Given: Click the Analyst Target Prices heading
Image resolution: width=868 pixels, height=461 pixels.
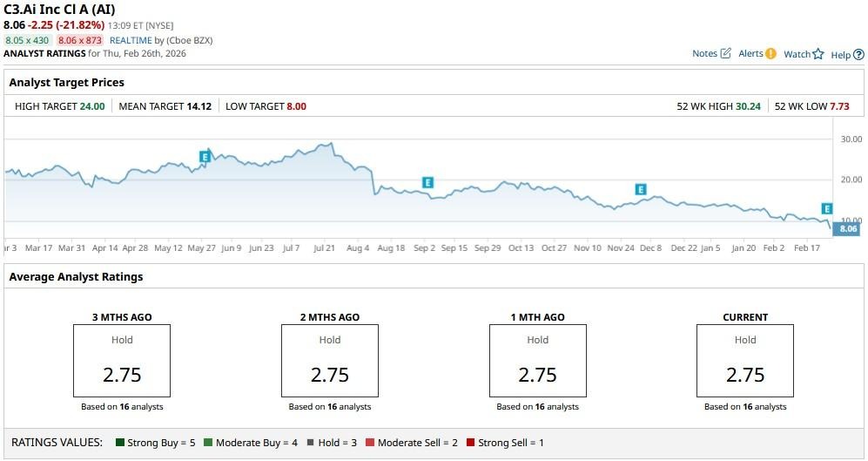Looking at the screenshot, I should pyautogui.click(x=67, y=83).
